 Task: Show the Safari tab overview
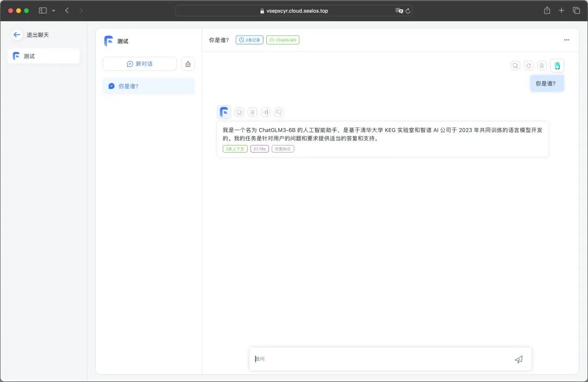point(577,10)
